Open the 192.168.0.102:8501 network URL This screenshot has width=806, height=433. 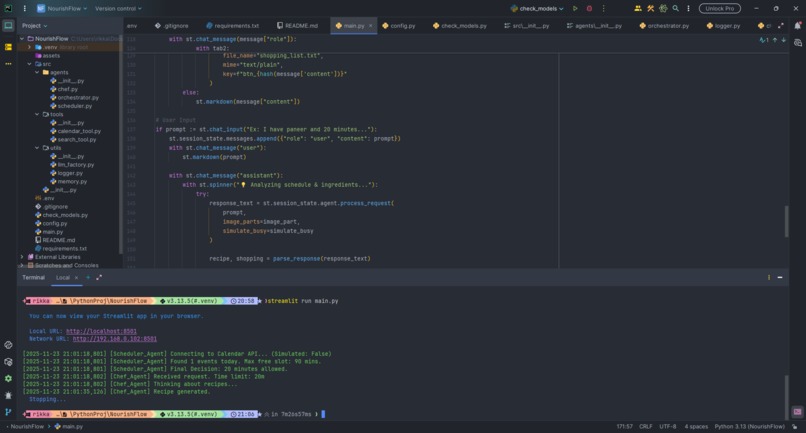(x=115, y=339)
